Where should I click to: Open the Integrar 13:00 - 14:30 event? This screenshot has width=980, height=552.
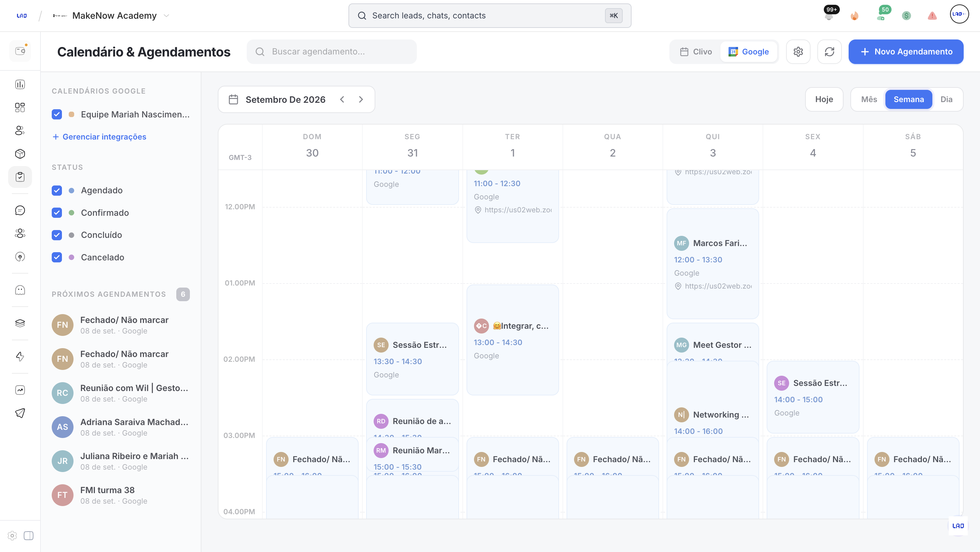[x=512, y=340]
